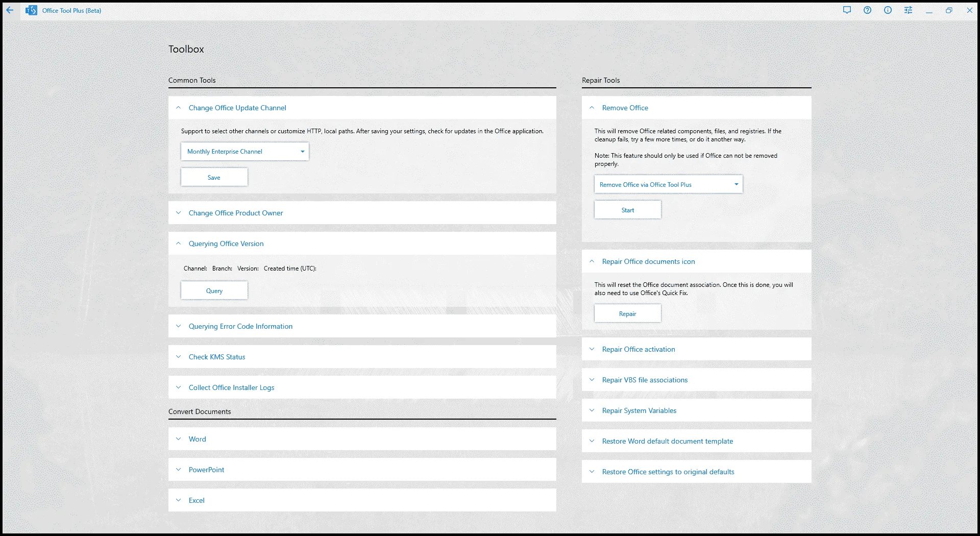
Task: Open the Monthly Enterprise Channel dropdown
Action: [x=245, y=152]
